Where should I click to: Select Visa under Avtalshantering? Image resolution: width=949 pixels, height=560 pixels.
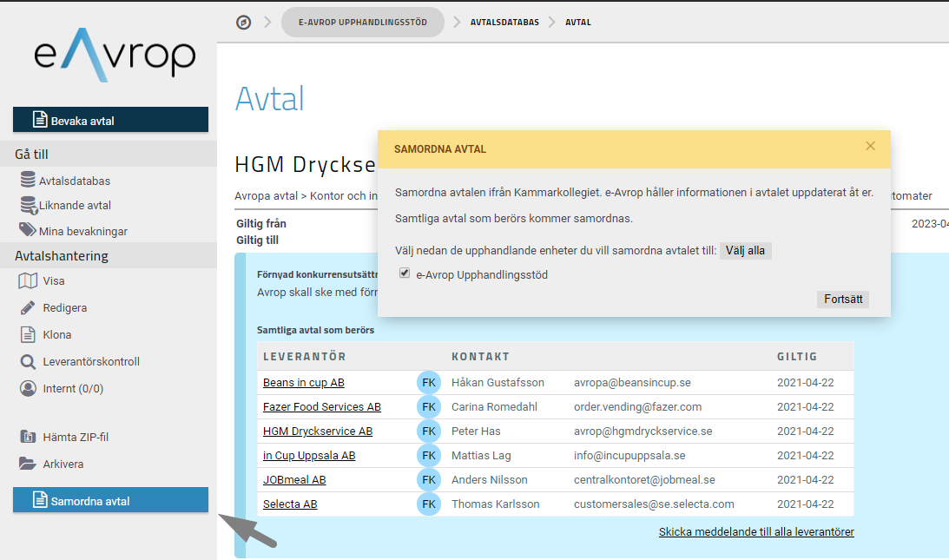[x=54, y=281]
